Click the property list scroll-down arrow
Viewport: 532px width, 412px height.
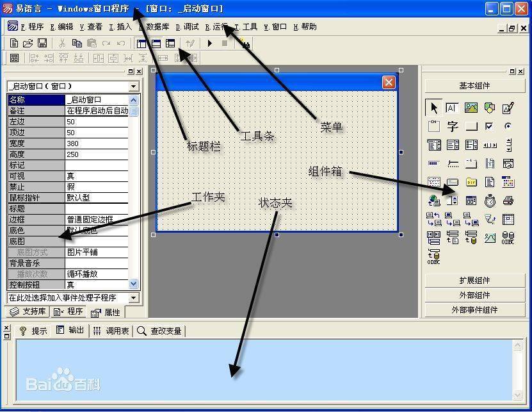134,284
